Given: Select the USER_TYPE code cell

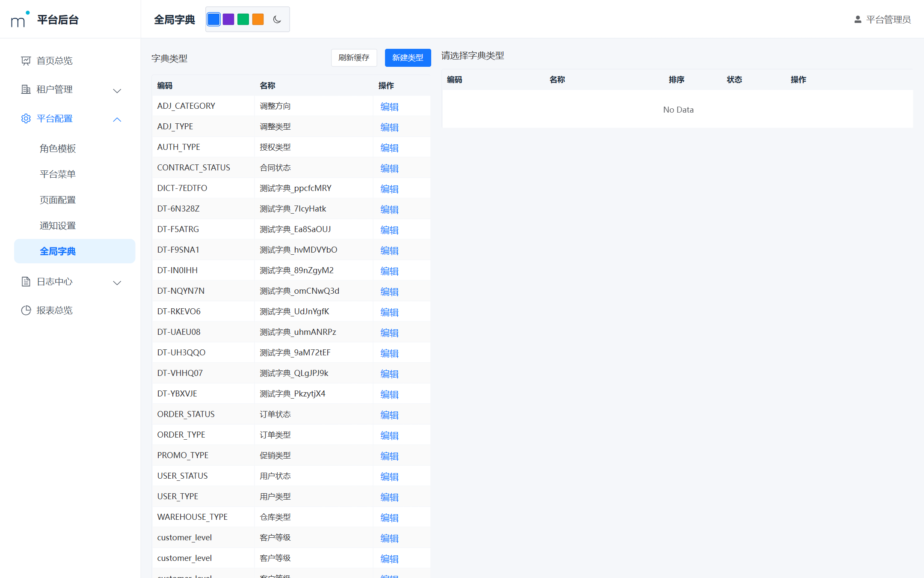Looking at the screenshot, I should point(203,497).
